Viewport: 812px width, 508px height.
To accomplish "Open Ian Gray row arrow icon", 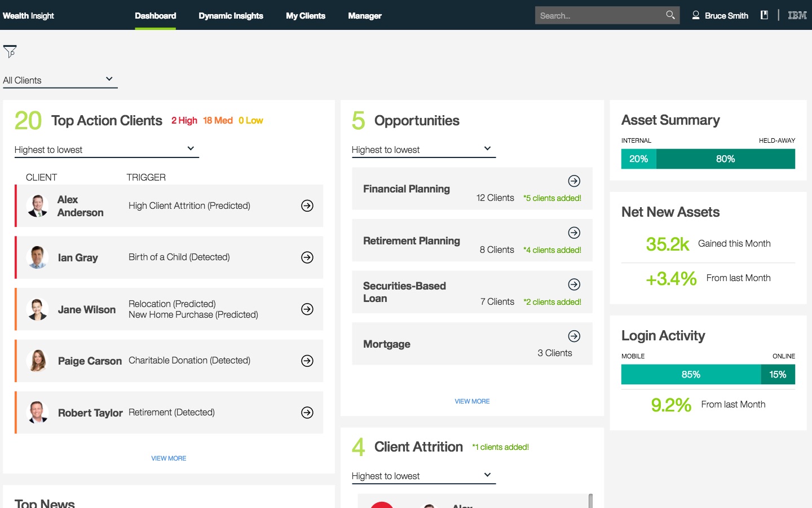I will click(307, 257).
